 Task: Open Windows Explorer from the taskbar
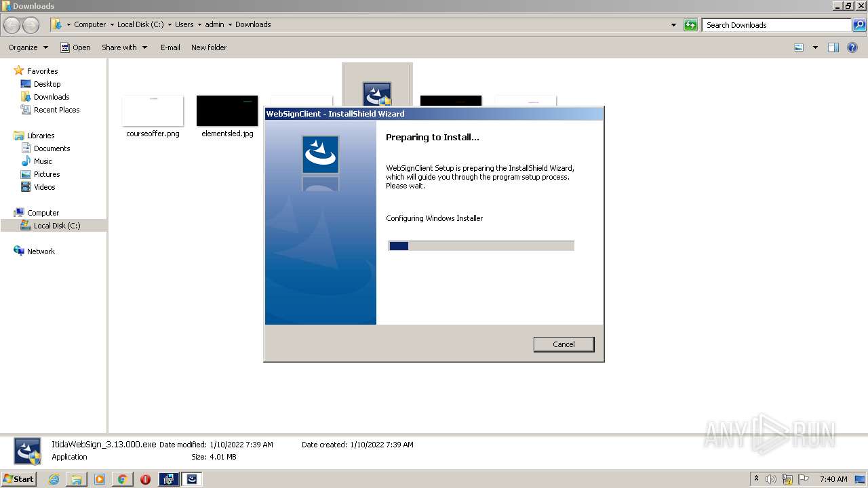coord(77,479)
